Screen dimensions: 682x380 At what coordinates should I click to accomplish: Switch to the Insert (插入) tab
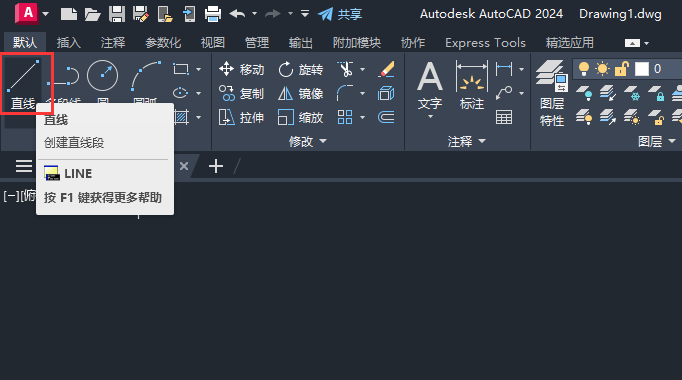(x=69, y=43)
